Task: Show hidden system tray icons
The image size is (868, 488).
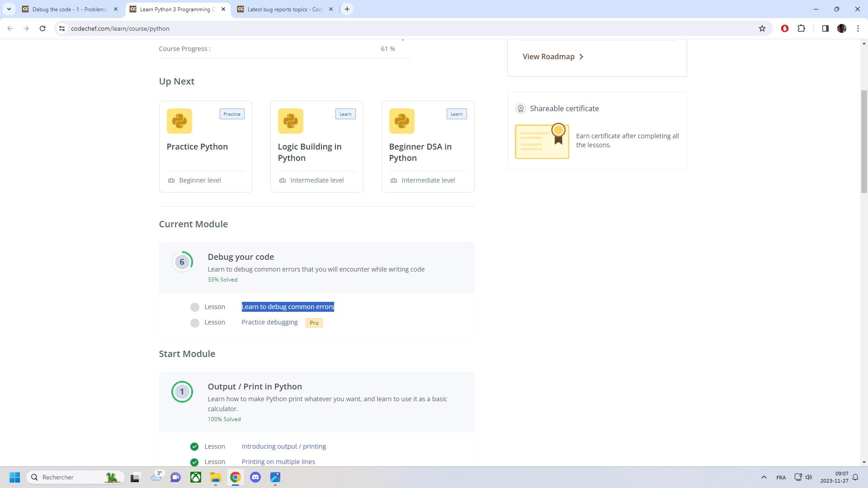Action: (x=764, y=477)
